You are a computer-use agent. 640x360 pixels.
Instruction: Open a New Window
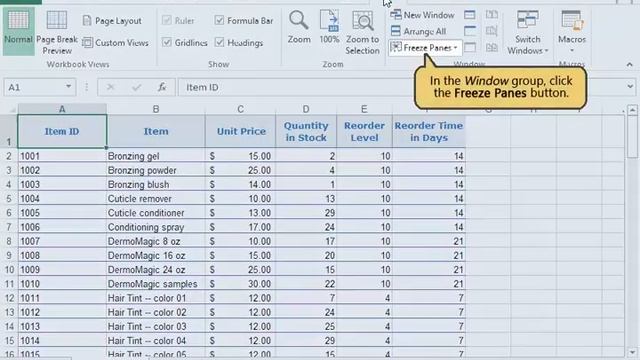[x=422, y=15]
